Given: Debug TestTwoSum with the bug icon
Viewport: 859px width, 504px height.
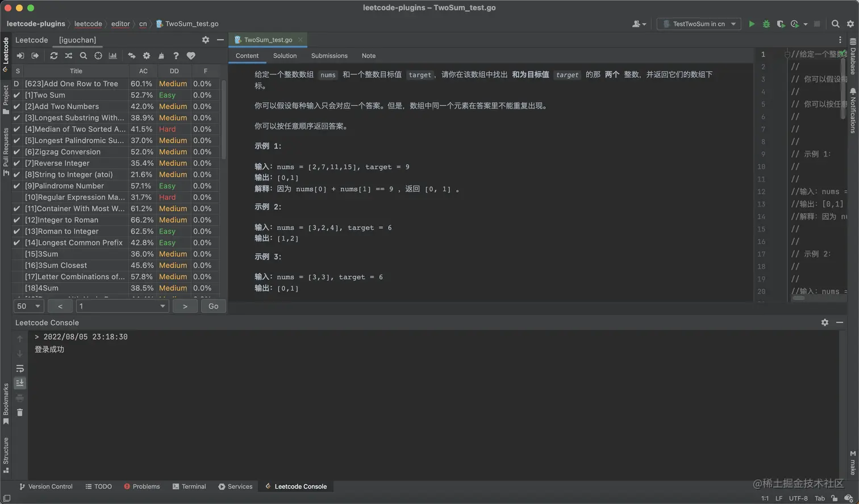Looking at the screenshot, I should [x=766, y=24].
